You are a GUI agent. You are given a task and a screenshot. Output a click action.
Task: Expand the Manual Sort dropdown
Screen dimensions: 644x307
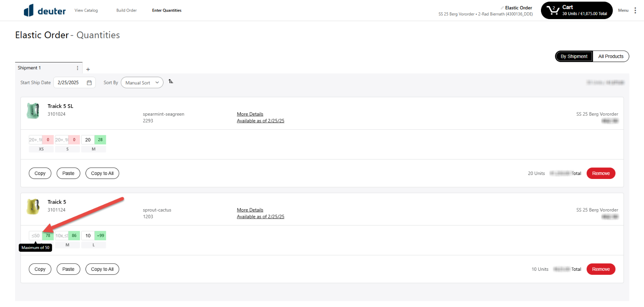click(142, 83)
